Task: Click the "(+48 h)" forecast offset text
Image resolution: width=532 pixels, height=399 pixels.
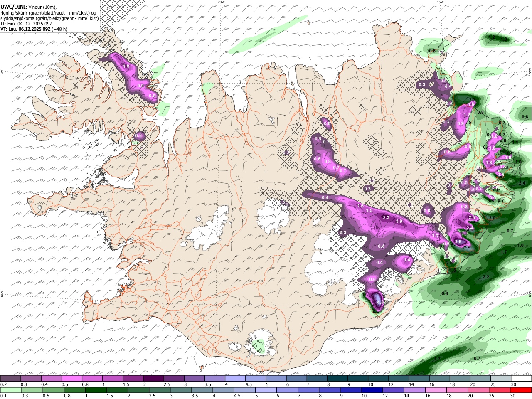Action: tap(60, 29)
